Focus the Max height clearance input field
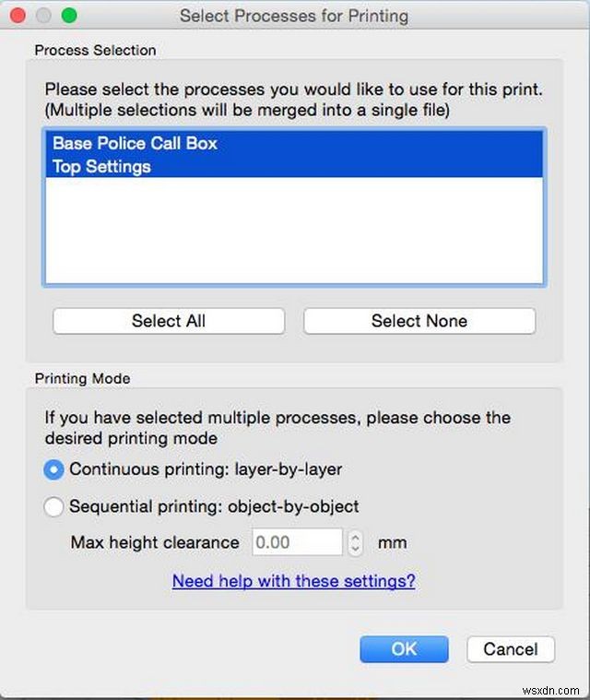 click(x=297, y=542)
